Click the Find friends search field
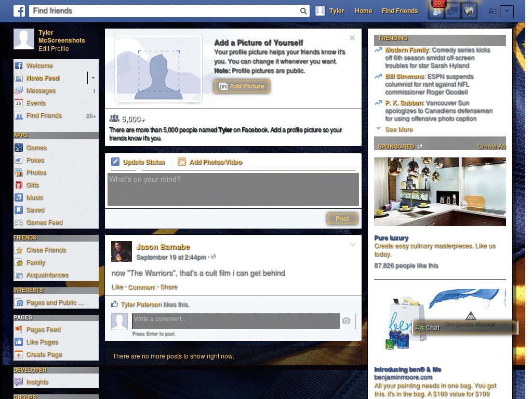 (165, 11)
